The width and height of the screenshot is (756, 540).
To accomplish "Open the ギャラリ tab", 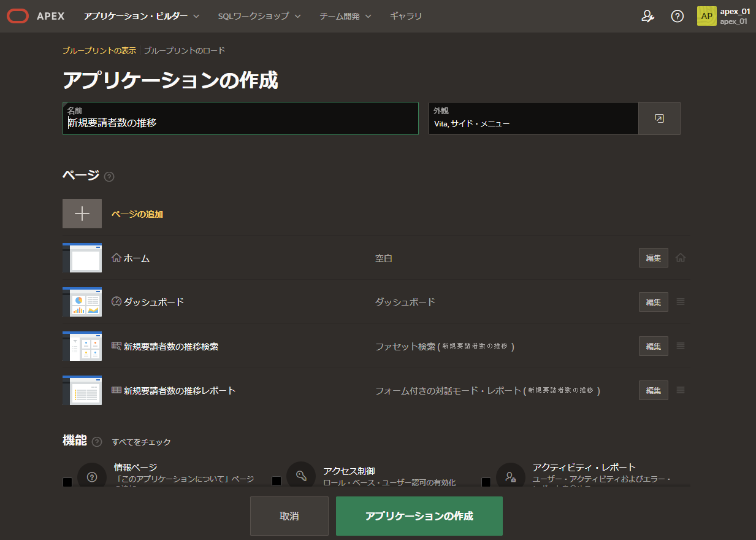I will 406,16.
